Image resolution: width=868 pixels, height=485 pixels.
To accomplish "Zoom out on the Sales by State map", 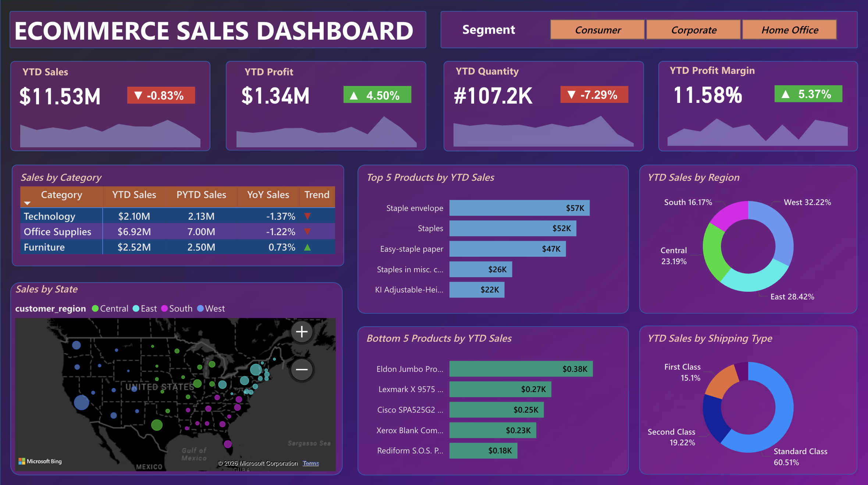I will tap(302, 370).
